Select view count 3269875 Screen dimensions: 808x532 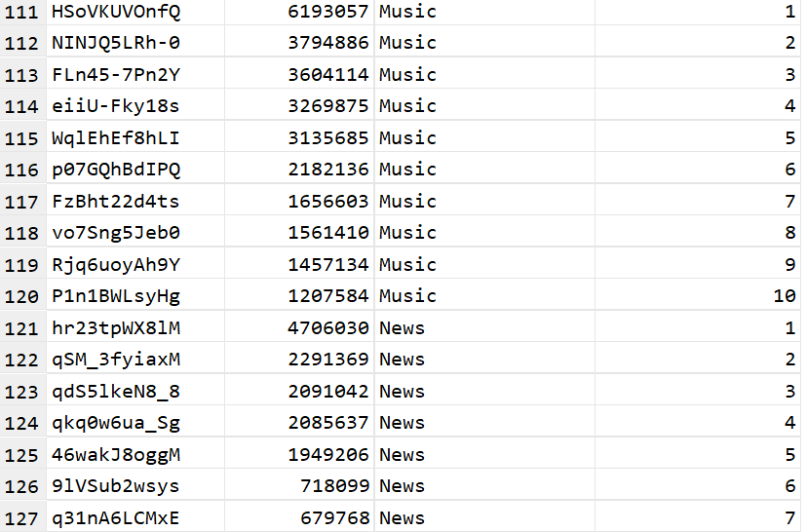click(299, 106)
